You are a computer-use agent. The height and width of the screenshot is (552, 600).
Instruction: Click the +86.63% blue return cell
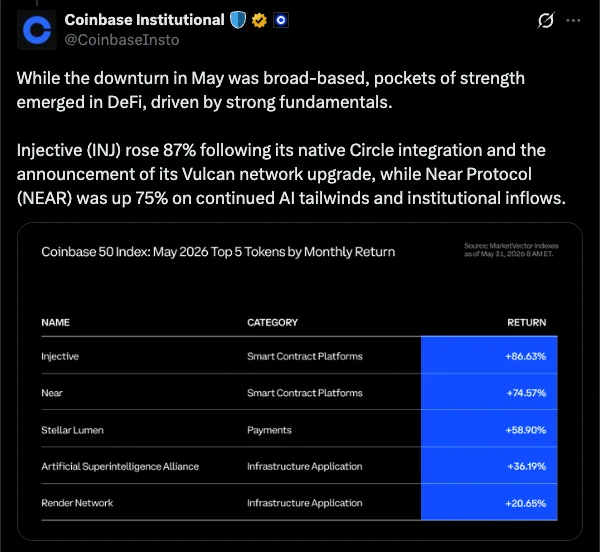point(489,355)
